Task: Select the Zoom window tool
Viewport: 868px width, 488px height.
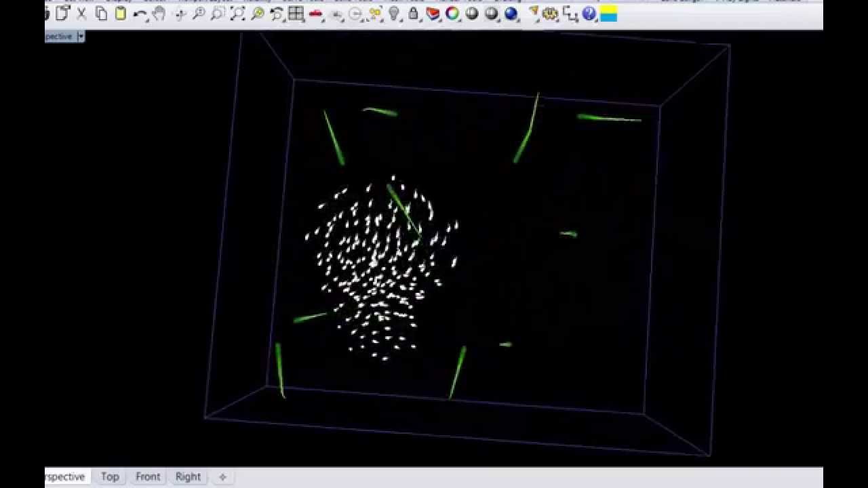Action: click(x=218, y=13)
